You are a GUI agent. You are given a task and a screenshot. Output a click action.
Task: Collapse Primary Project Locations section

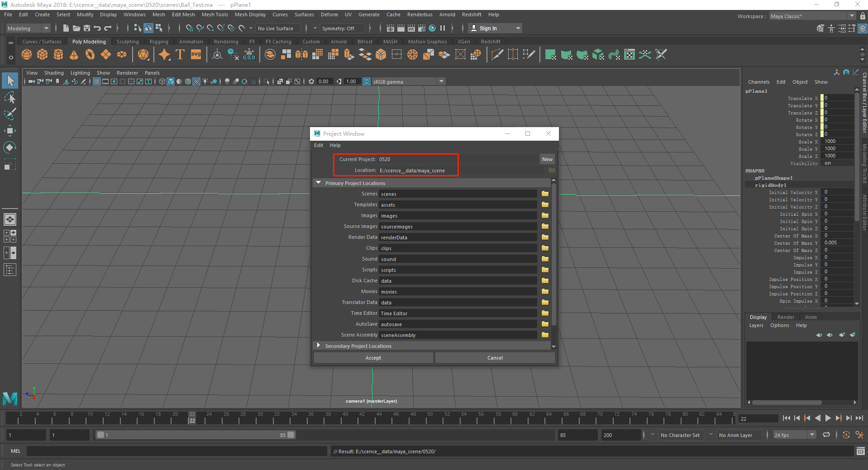pyautogui.click(x=319, y=183)
